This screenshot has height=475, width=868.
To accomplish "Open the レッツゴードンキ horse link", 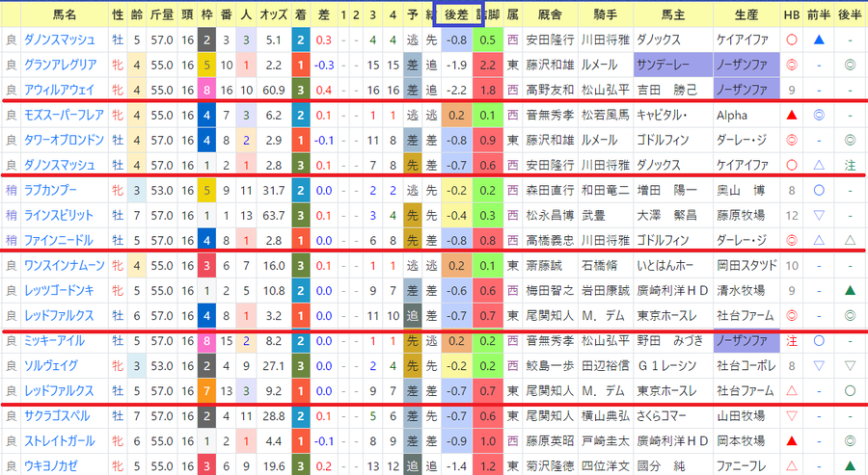I will click(59, 290).
